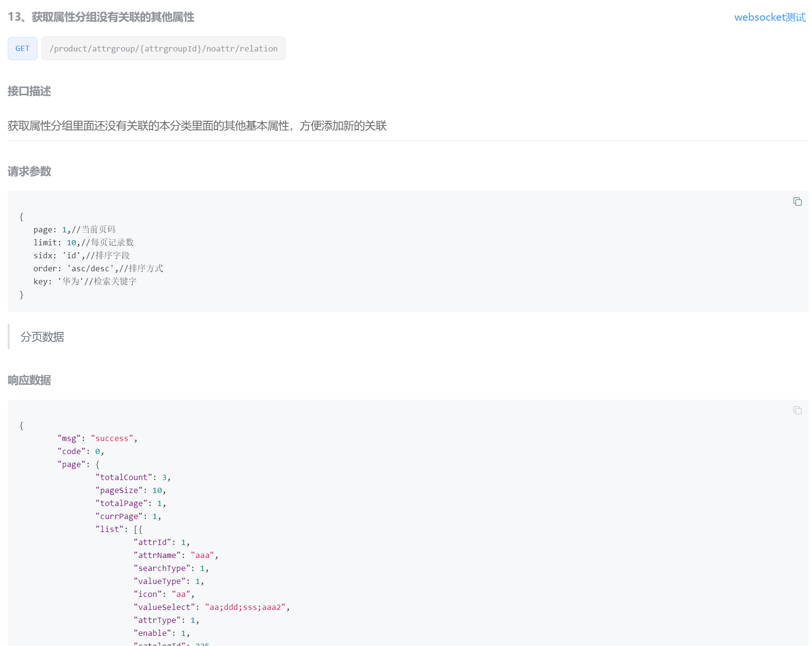This screenshot has width=812, height=646.
Task: Click the 响应数据 section heading
Action: [x=29, y=380]
